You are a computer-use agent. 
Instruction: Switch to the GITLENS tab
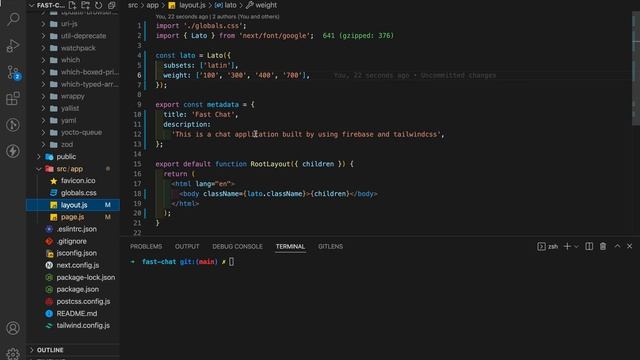click(x=330, y=247)
